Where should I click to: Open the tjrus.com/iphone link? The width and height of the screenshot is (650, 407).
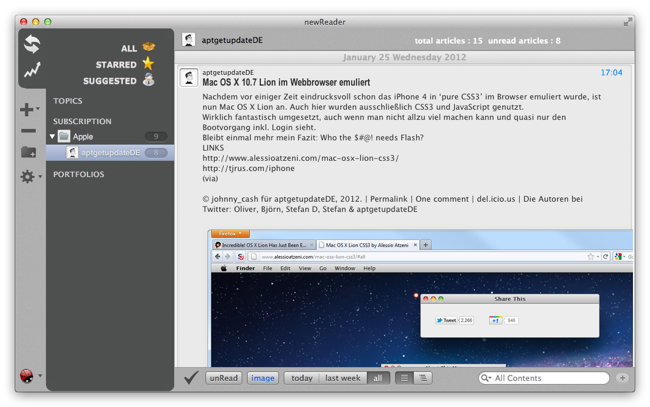(x=248, y=168)
